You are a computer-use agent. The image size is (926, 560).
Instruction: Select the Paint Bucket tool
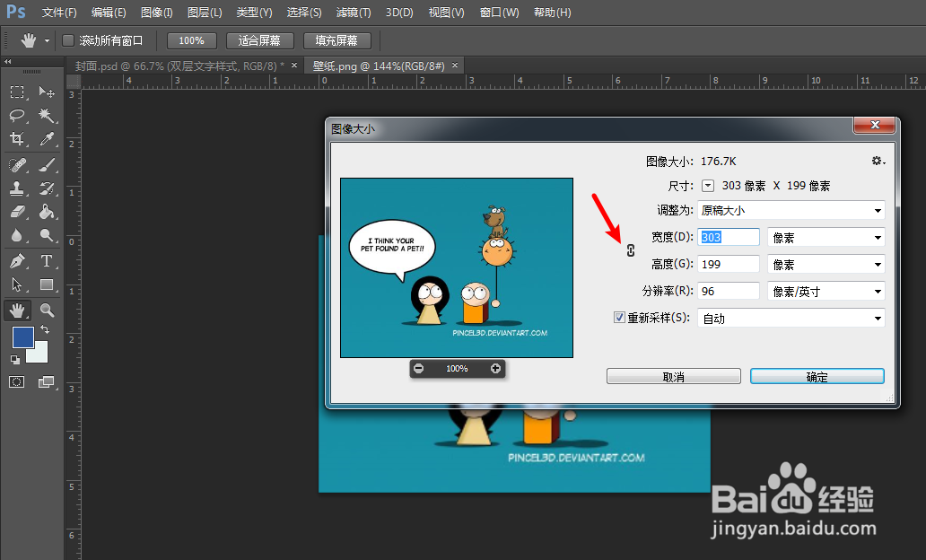click(x=47, y=212)
